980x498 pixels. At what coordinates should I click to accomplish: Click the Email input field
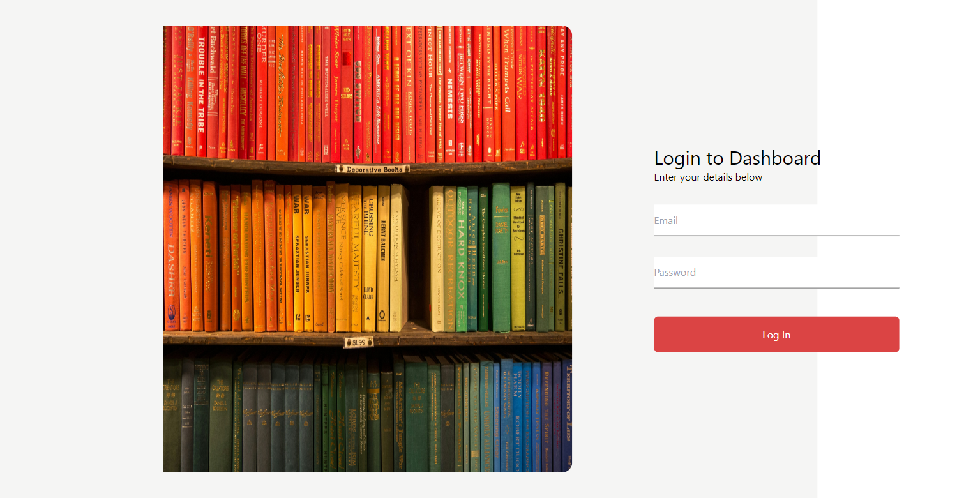tap(776, 220)
